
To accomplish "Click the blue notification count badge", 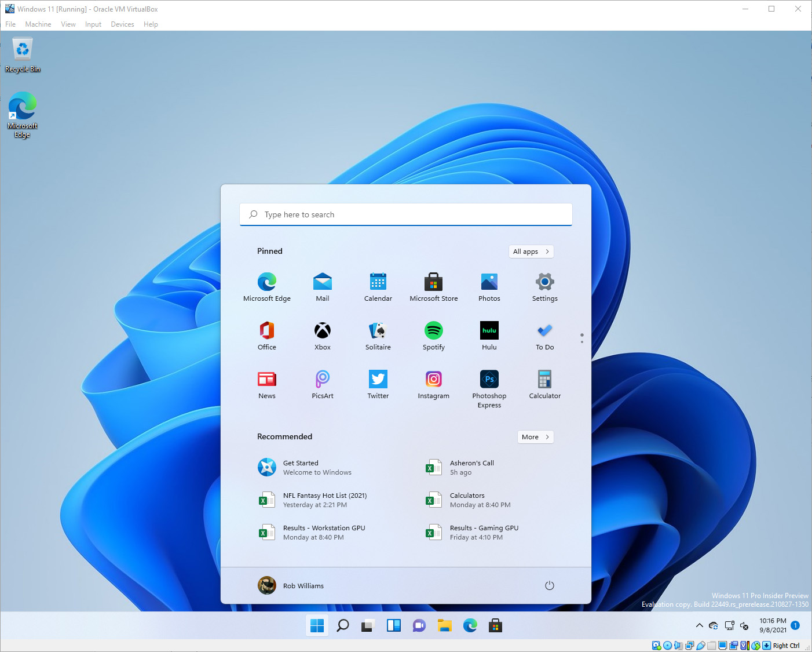I will point(795,625).
